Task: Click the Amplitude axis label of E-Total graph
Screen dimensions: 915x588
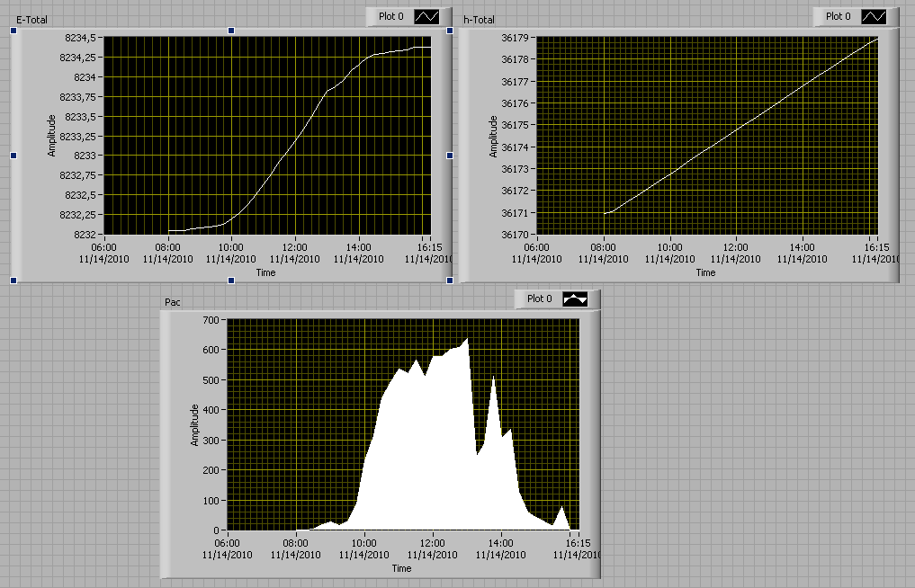Action: (x=51, y=136)
